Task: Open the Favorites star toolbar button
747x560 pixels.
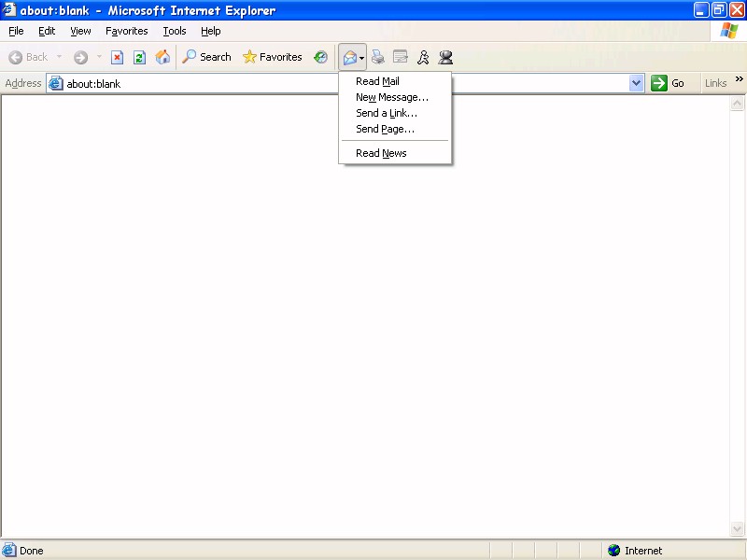Action: (272, 57)
